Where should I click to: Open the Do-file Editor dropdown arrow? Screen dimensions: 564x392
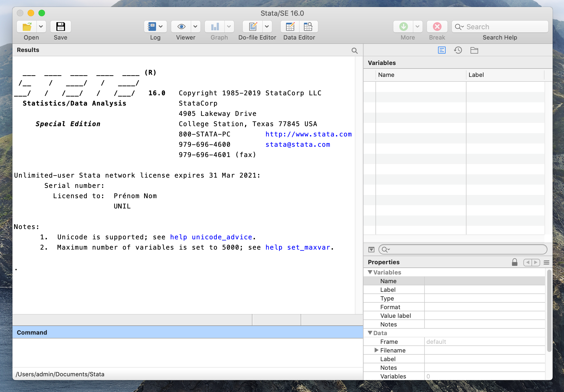click(267, 27)
